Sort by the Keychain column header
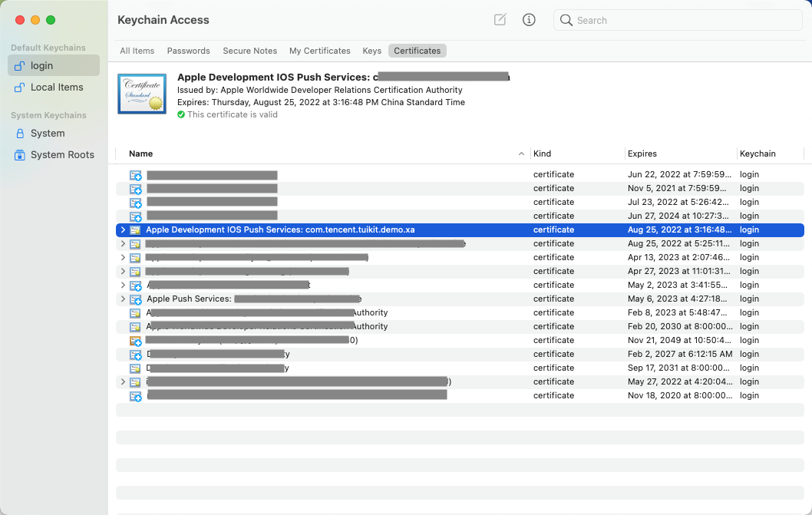Viewport: 812px width, 515px height. (x=771, y=154)
